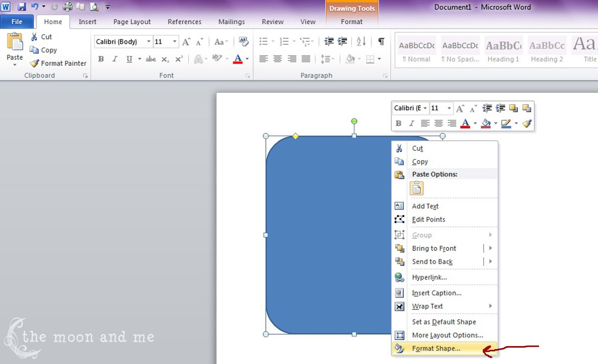Toggle bold formatting on the mini toolbar

(x=398, y=123)
